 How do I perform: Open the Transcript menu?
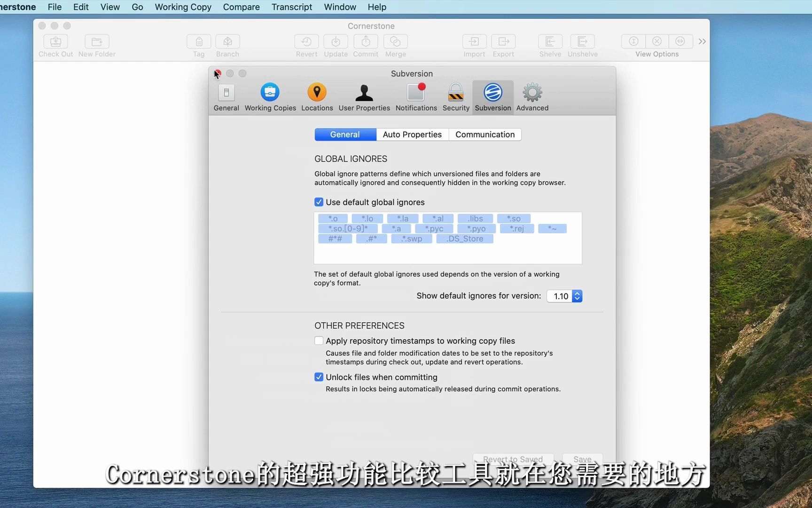292,7
